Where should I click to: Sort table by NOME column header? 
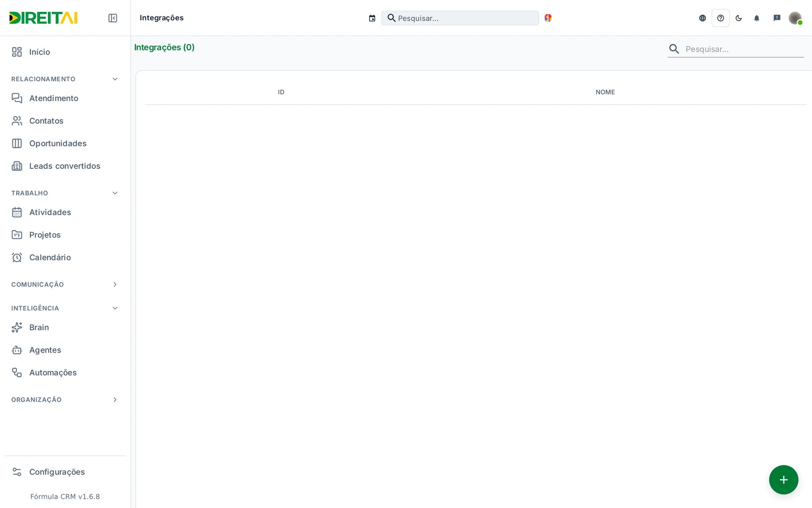(605, 92)
